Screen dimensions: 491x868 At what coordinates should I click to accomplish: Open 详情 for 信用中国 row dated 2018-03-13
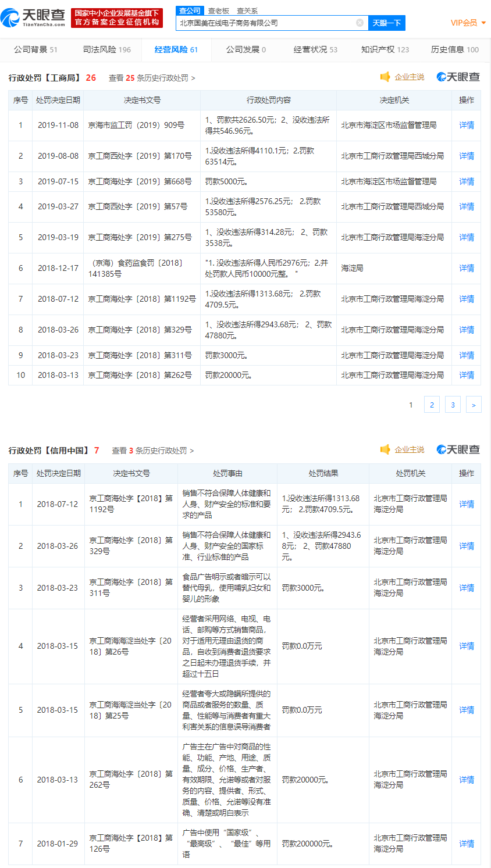(467, 780)
